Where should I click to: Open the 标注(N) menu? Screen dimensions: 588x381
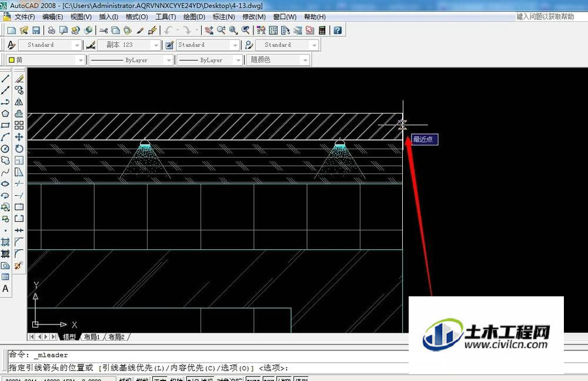[x=223, y=17]
